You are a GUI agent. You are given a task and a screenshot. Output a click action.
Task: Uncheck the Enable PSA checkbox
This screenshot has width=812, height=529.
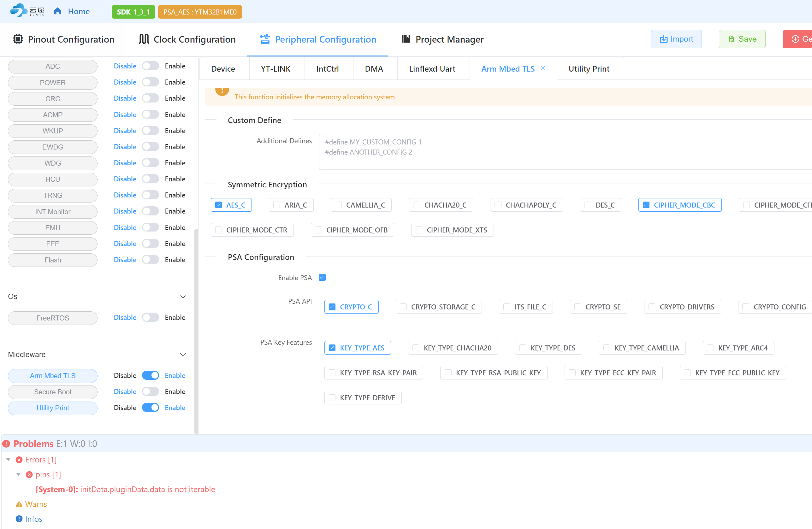pyautogui.click(x=322, y=277)
